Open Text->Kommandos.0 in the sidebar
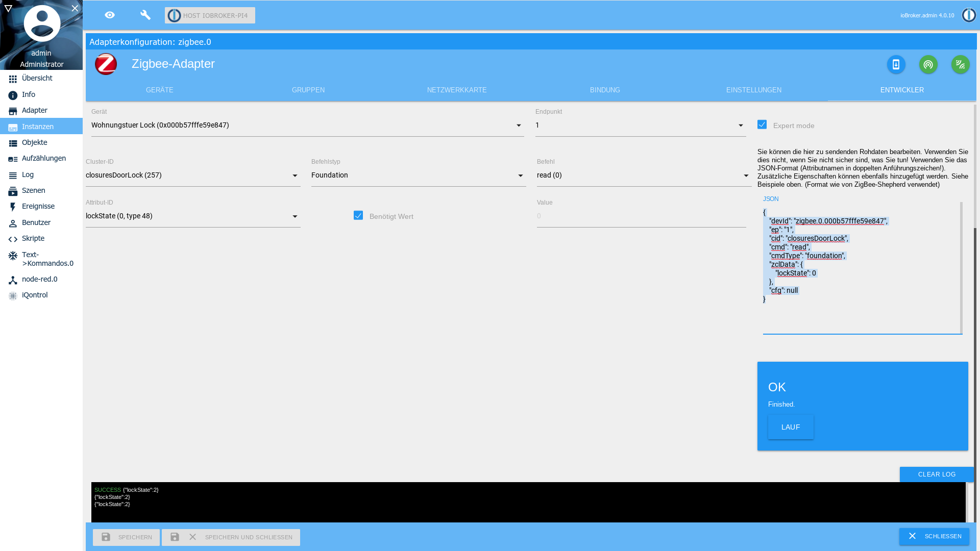 pyautogui.click(x=41, y=259)
